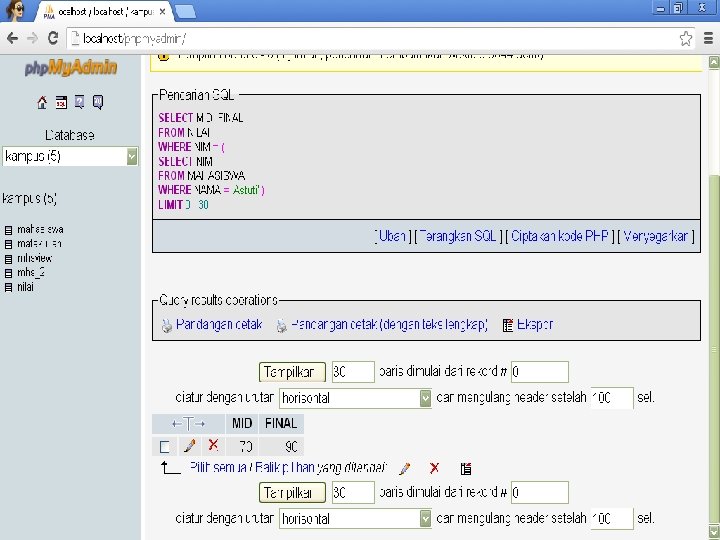Click scrollbar up arrow

pos(714,62)
